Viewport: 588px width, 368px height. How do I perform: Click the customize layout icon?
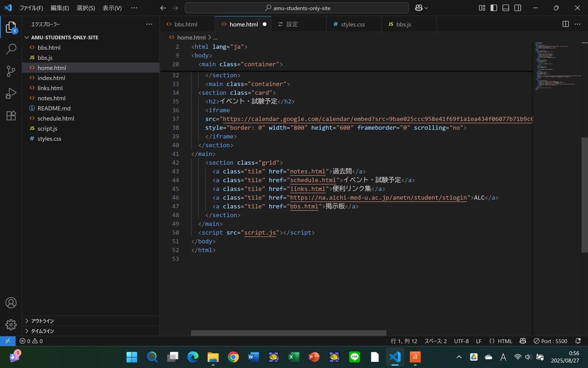482,8
